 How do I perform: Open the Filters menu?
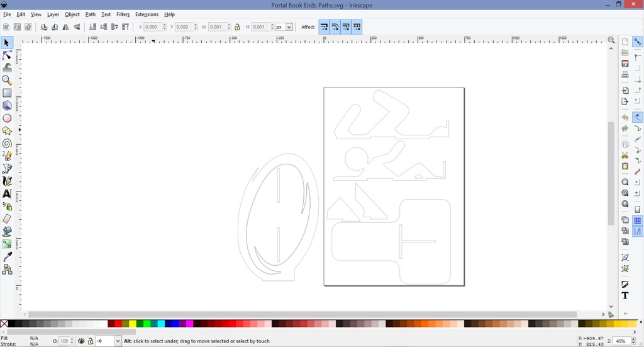click(123, 14)
